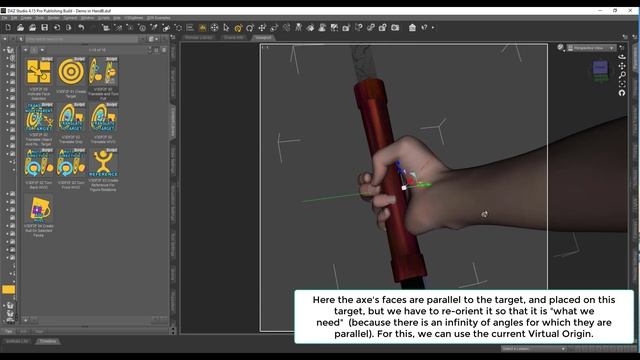Open the help icon's dropdown arrow
The width and height of the screenshot is (640, 360).
[433, 27]
